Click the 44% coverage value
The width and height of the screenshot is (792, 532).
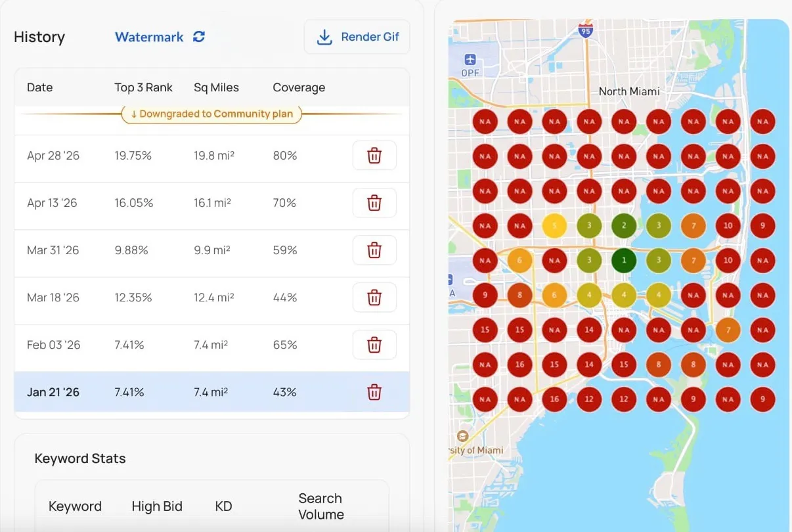point(285,298)
